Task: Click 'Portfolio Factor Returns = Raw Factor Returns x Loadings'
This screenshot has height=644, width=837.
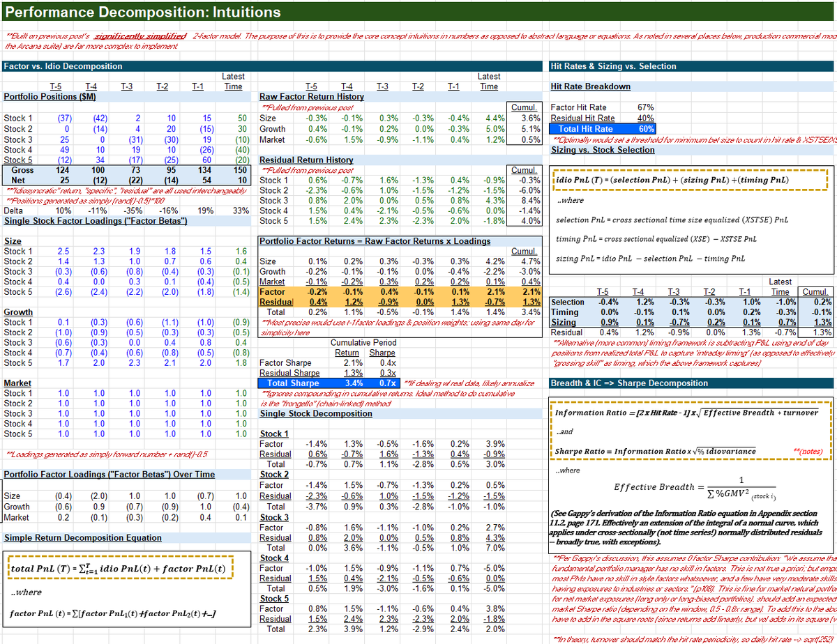Action: (375, 241)
